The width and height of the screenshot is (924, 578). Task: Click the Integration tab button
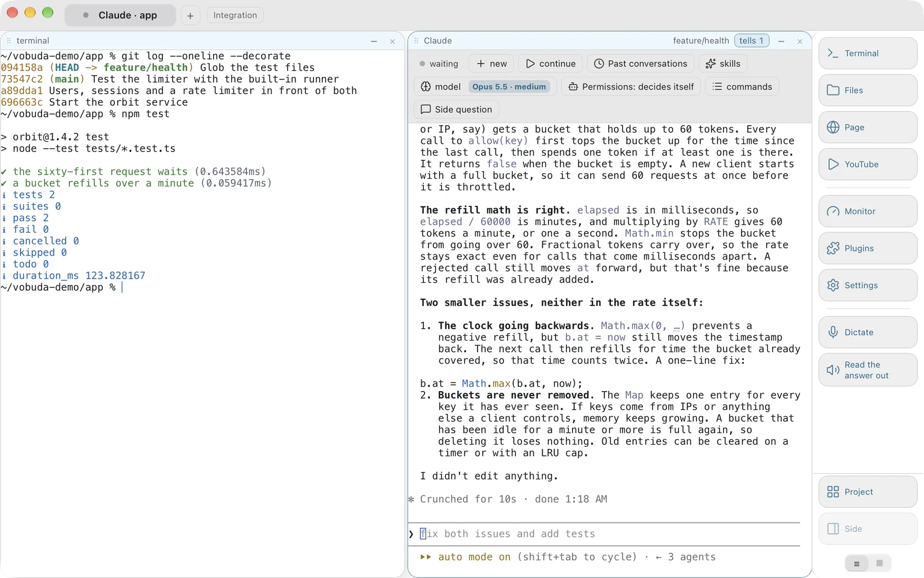(235, 15)
